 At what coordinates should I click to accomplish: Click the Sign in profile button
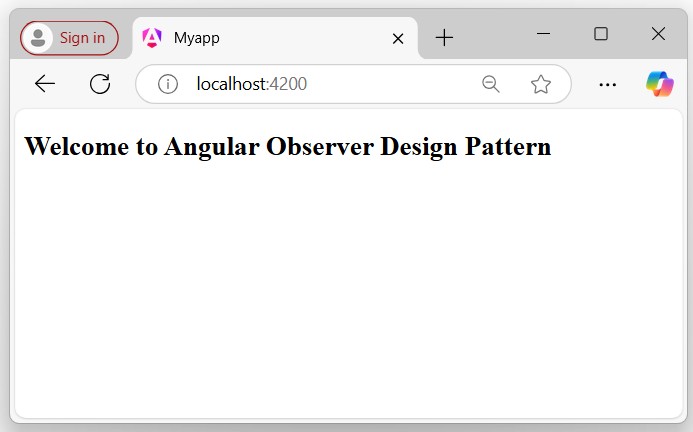69,38
